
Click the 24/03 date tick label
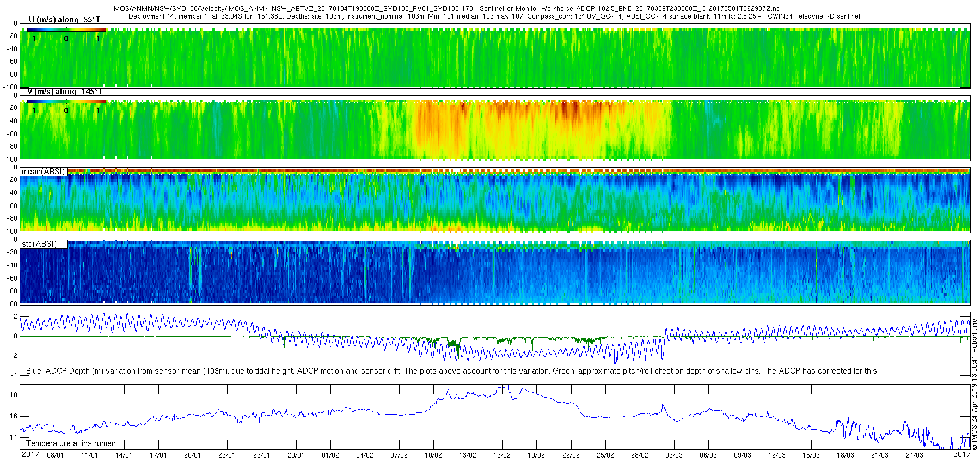click(x=914, y=455)
